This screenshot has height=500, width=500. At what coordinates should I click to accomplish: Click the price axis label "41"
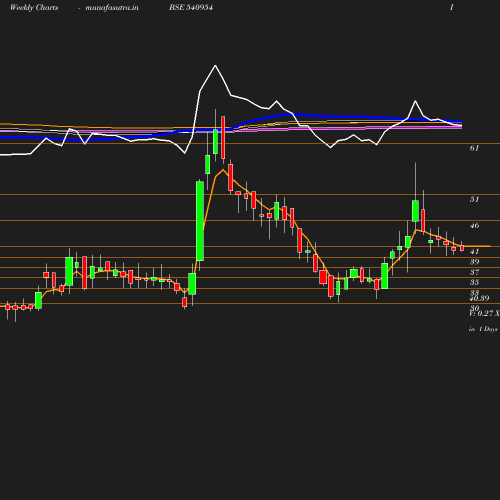click(474, 252)
